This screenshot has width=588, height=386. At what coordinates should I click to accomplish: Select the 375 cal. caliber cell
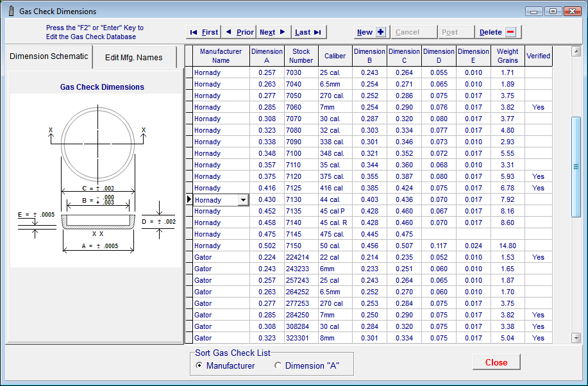[335, 177]
